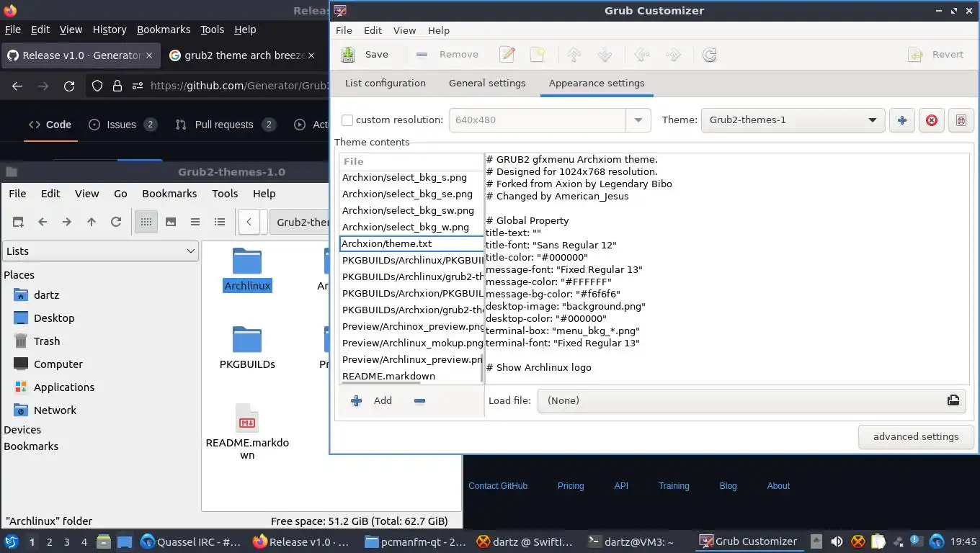Open the Grub Customizer File menu
The image size is (980, 553).
point(344,30)
